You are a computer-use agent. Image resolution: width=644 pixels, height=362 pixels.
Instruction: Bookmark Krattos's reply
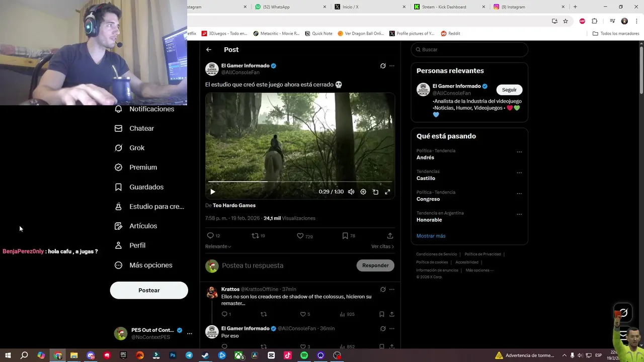coord(382,314)
